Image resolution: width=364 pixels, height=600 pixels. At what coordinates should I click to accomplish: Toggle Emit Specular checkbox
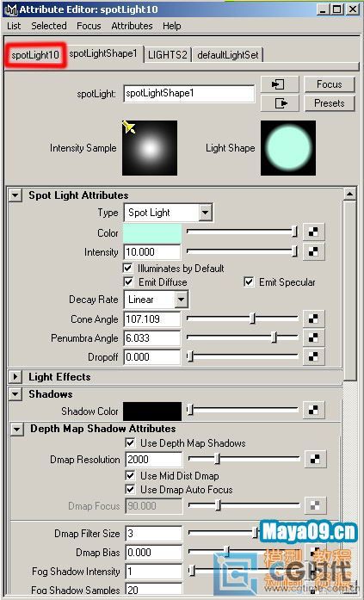[249, 282]
